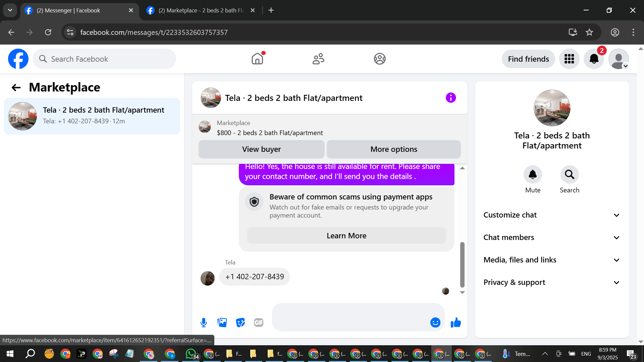Open site information icon in address bar
This screenshot has width=644, height=362.
[x=70, y=32]
